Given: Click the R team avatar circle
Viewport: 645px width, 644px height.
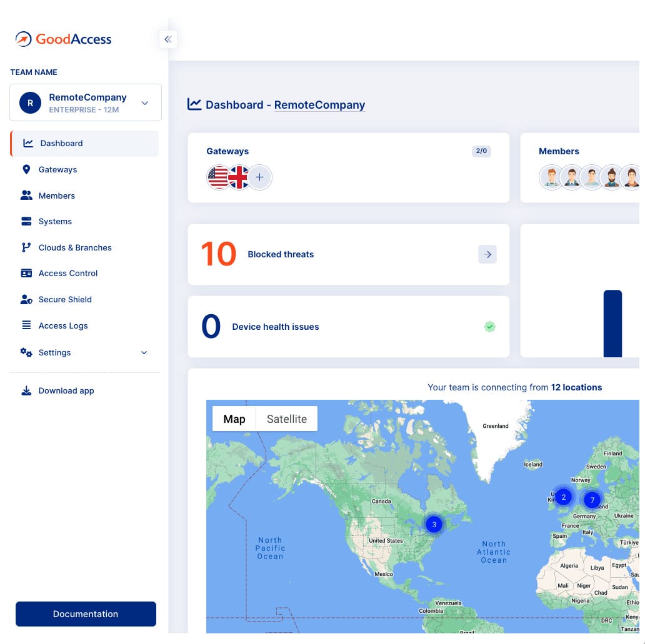Looking at the screenshot, I should [x=30, y=103].
